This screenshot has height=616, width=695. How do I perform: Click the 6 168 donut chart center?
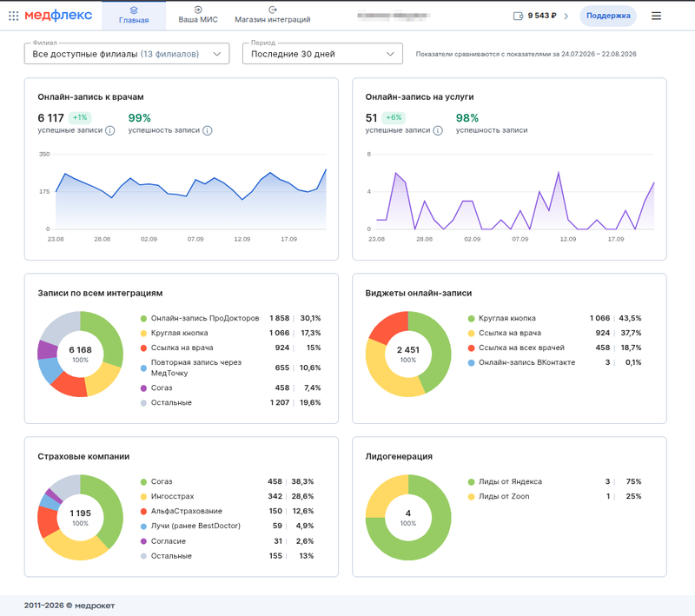pos(80,354)
